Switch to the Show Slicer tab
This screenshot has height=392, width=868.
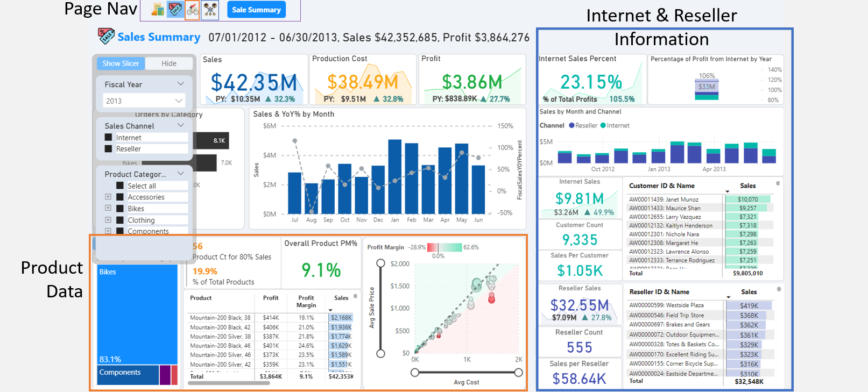121,63
